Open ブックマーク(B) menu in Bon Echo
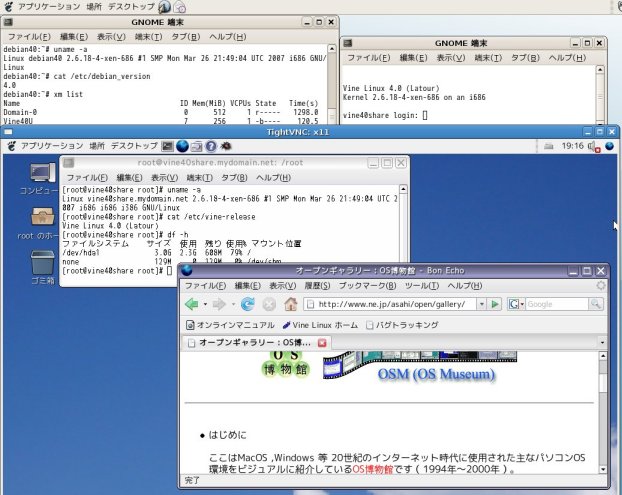Viewport: 622px width, 495px height. [367, 286]
